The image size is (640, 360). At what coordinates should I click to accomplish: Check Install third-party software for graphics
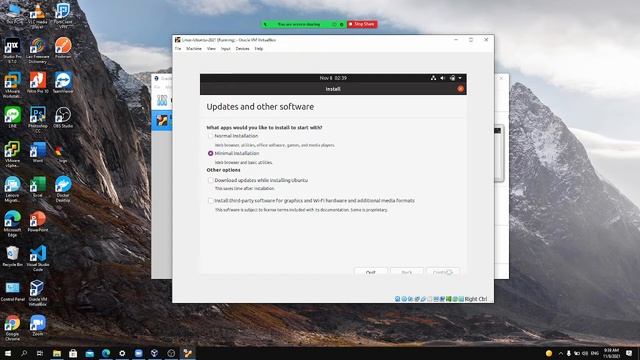pos(211,200)
